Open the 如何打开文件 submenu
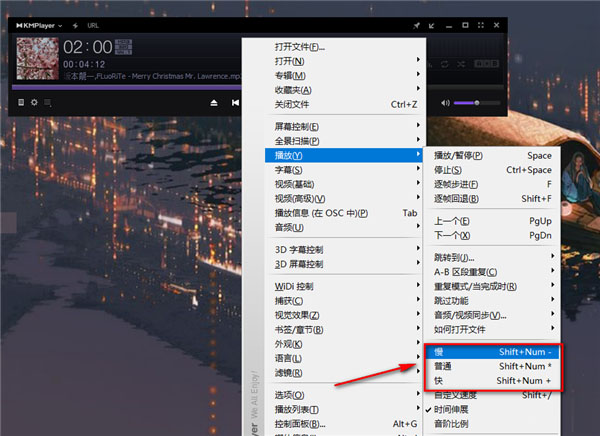Screen dimensions: 600x436 492,329
